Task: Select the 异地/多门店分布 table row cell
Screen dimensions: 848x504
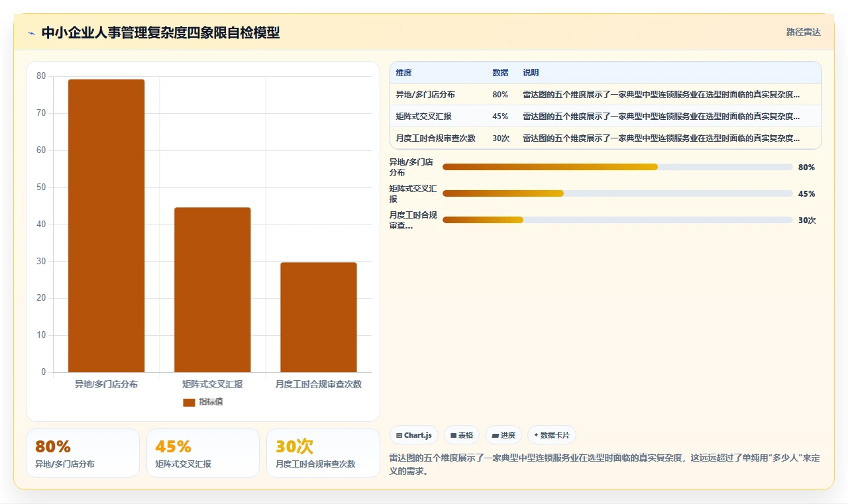Action: pyautogui.click(x=425, y=95)
